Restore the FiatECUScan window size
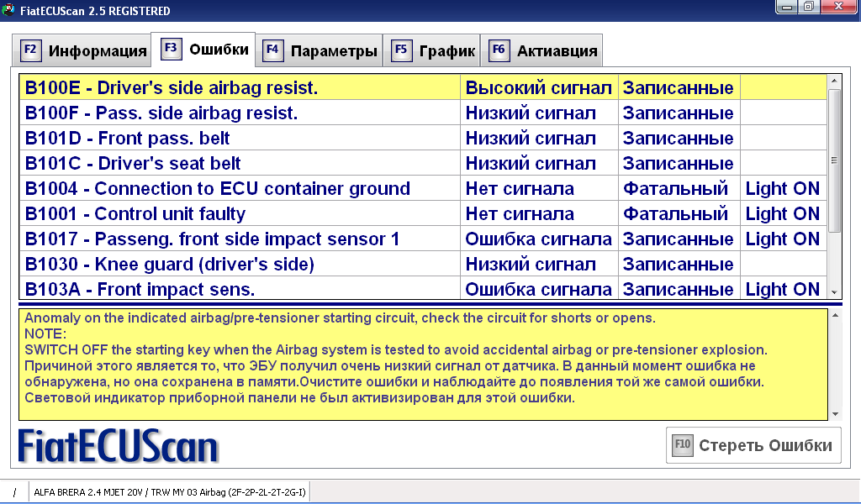This screenshot has width=861, height=504. (808, 7)
